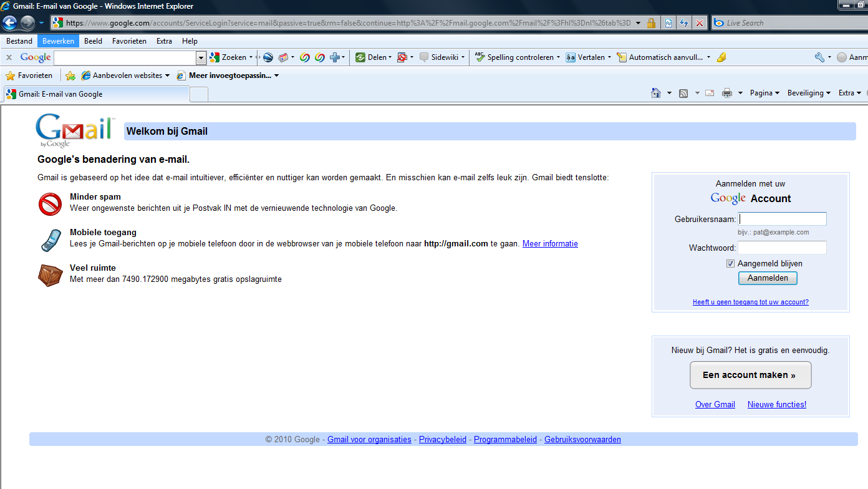
Task: Open the Beeld menu
Action: [x=93, y=41]
